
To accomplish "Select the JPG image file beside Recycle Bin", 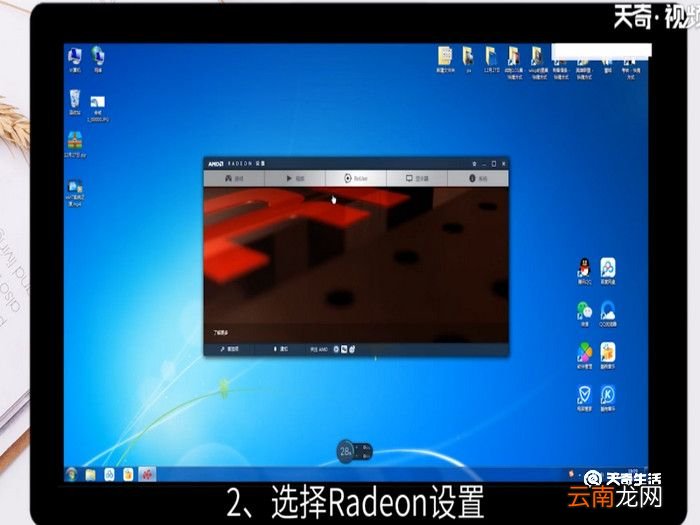I will (98, 109).
